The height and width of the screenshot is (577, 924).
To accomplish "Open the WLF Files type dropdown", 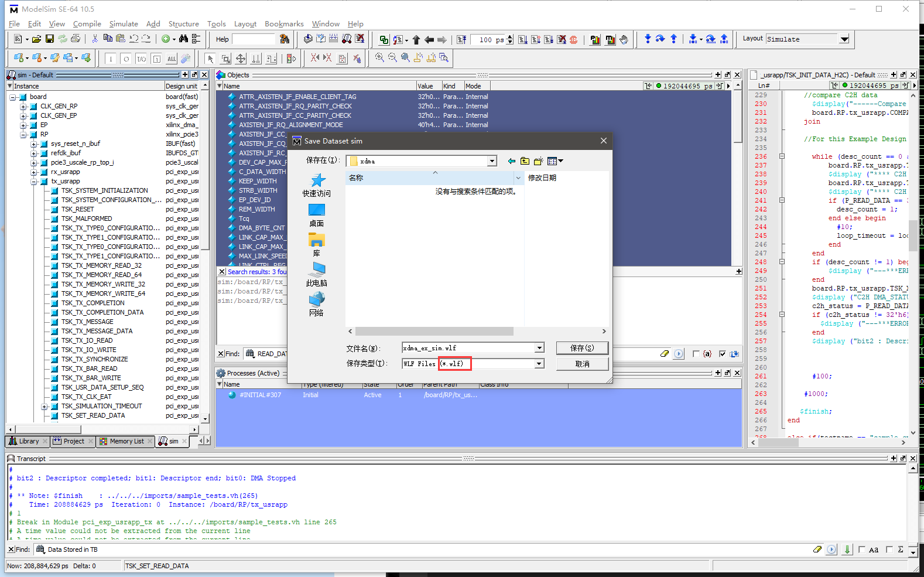I will (539, 364).
